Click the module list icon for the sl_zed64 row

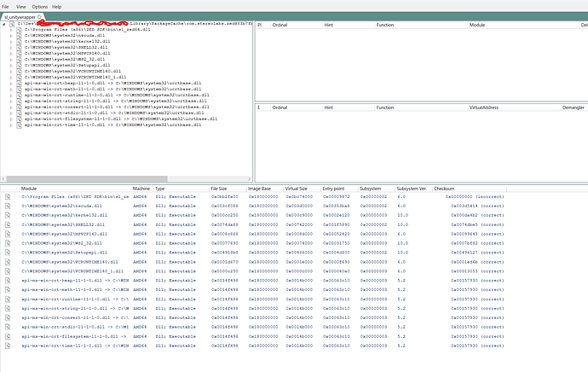[8, 197]
